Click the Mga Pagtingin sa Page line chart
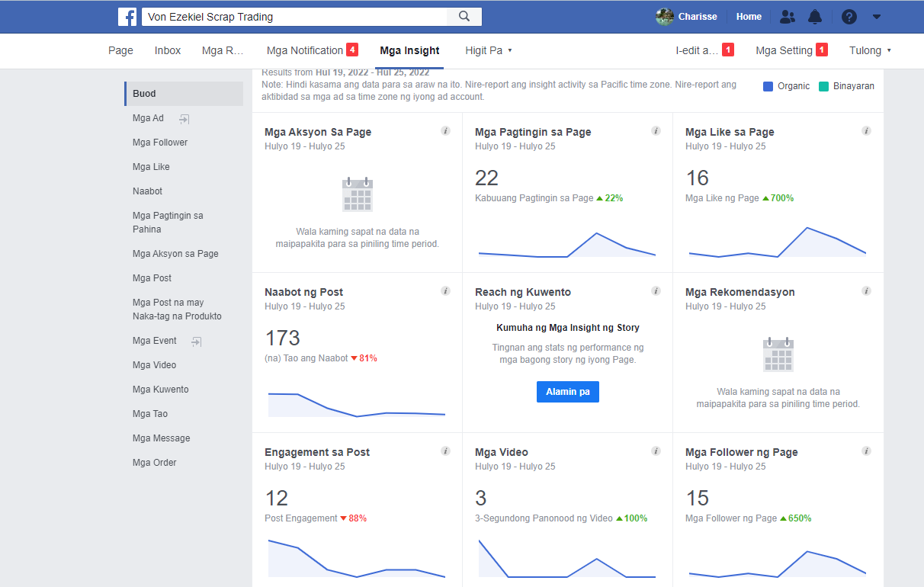This screenshot has width=924, height=587. click(567, 245)
